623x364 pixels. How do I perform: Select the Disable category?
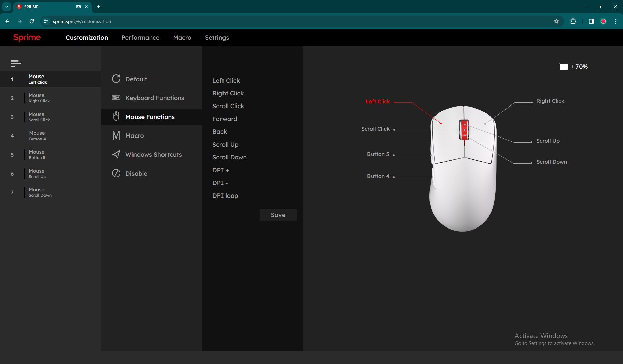[152, 173]
